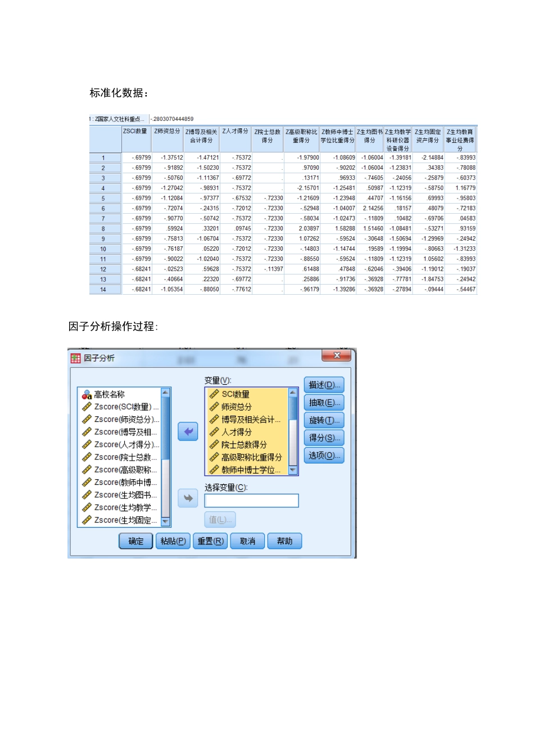Click the Z博导及相关合计得分 column header
Image resolution: width=534 pixels, height=756 pixels.
[202, 139]
